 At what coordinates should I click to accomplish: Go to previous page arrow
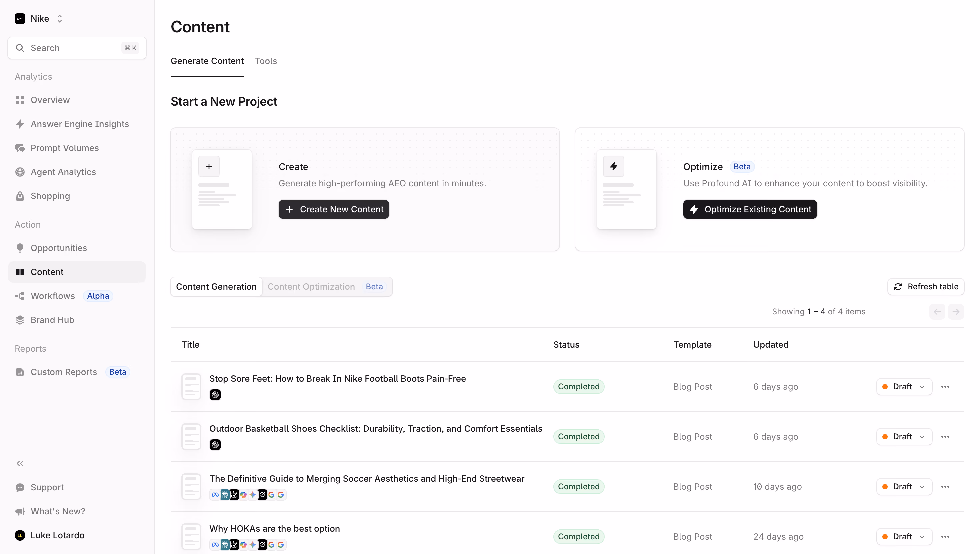coord(937,312)
